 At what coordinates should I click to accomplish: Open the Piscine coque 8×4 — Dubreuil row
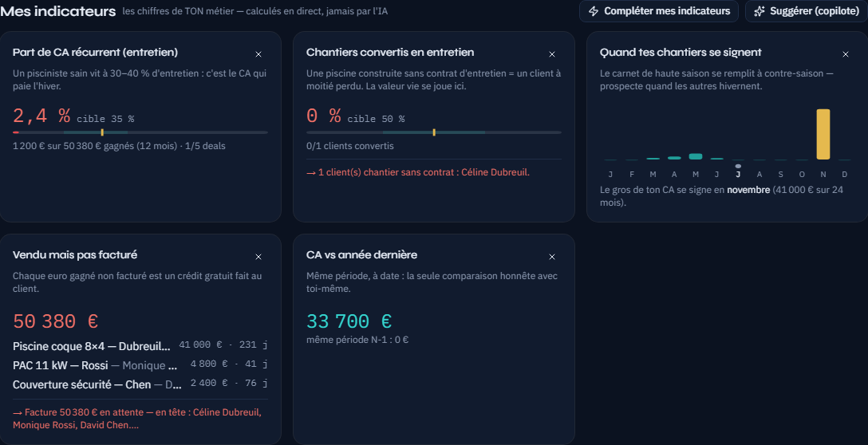140,346
